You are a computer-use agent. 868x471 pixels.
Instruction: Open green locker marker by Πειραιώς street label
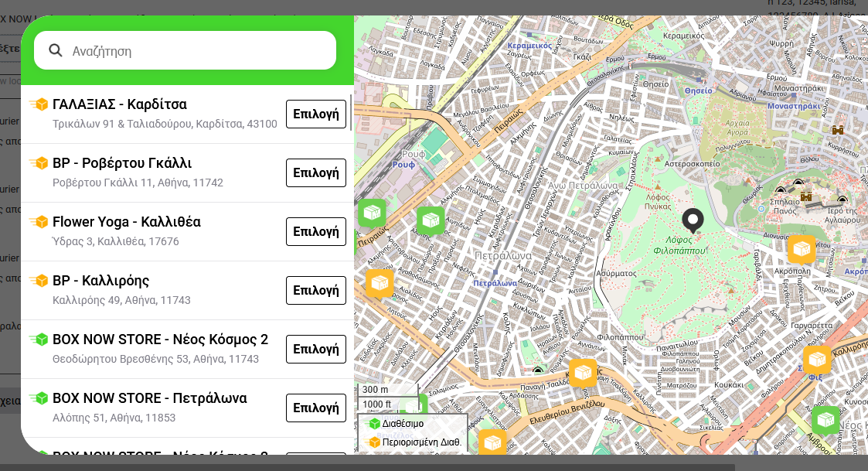tap(372, 213)
